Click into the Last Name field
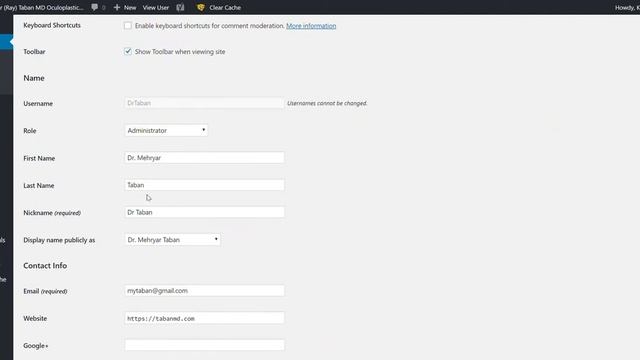The width and height of the screenshot is (640, 360). coord(204,185)
